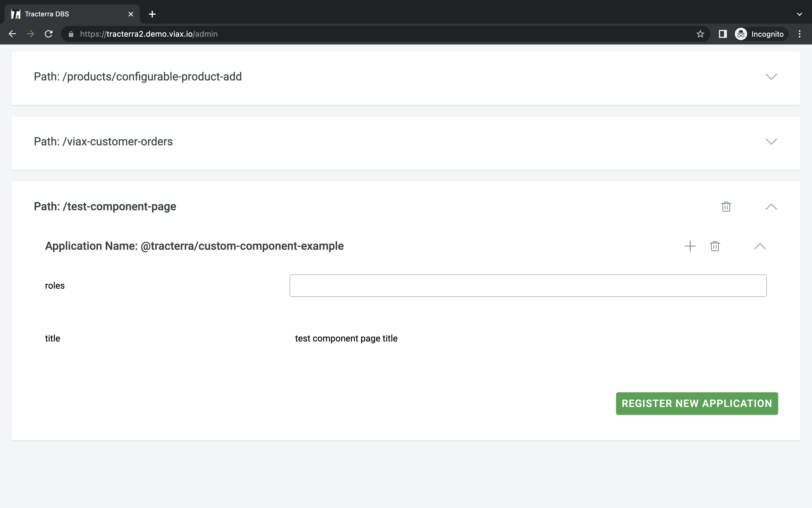812x508 pixels.
Task: Bookmark this page with the star icon
Action: 700,34
